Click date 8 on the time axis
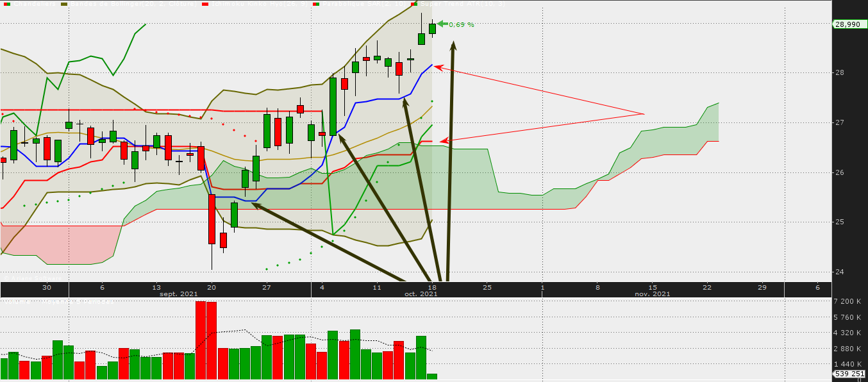Image resolution: width=868 pixels, height=382 pixels. [x=597, y=287]
